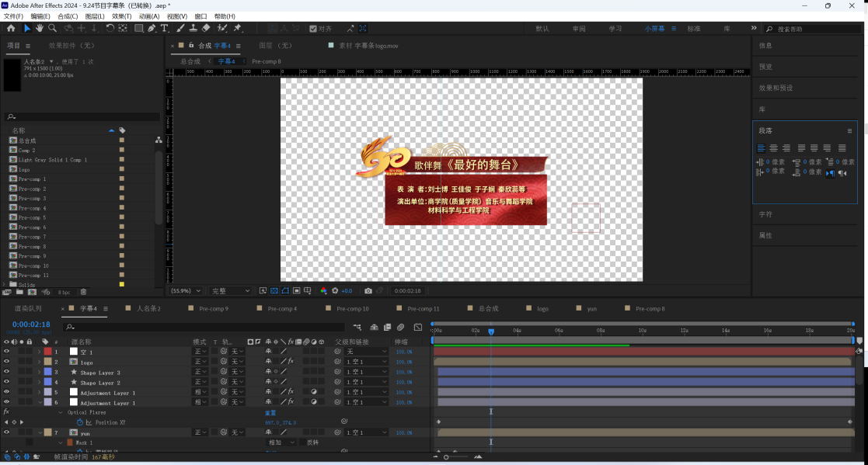The image size is (868, 465).
Task: Open the 动画(A) menu
Action: [149, 16]
